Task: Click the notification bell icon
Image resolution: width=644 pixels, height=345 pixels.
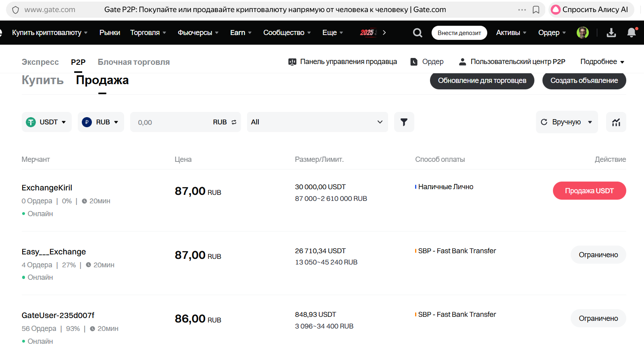Action: (x=632, y=33)
